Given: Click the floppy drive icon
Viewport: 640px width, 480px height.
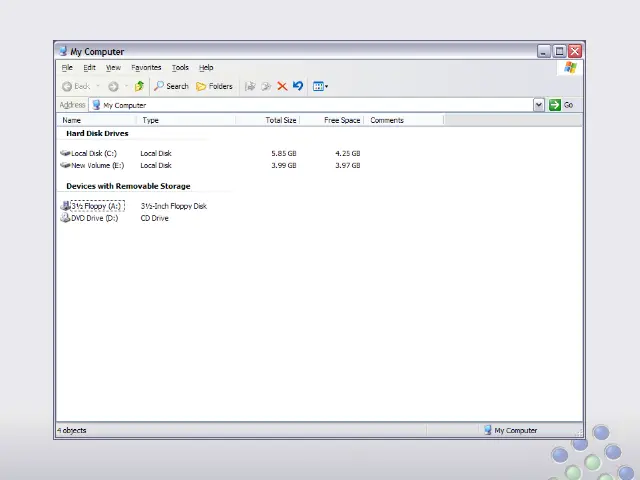Looking at the screenshot, I should (65, 206).
